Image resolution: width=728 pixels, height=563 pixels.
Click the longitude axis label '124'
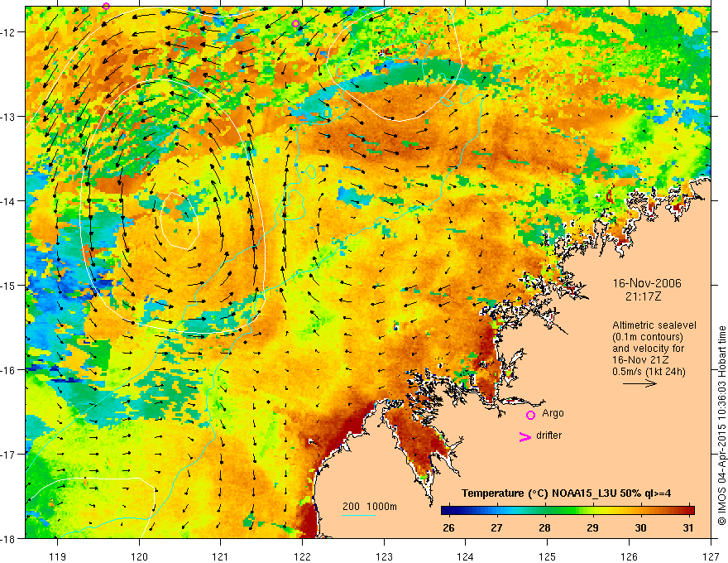[x=466, y=556]
